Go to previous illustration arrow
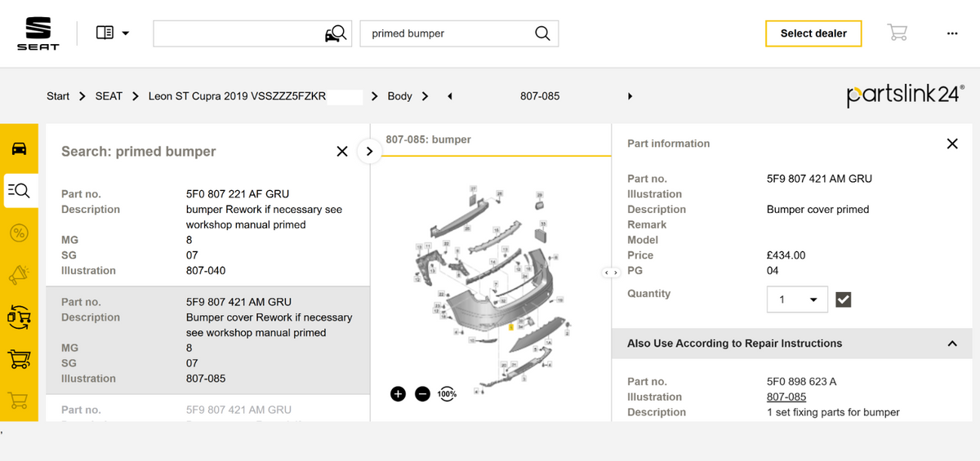Screen dimensions: 980x461 (450, 96)
